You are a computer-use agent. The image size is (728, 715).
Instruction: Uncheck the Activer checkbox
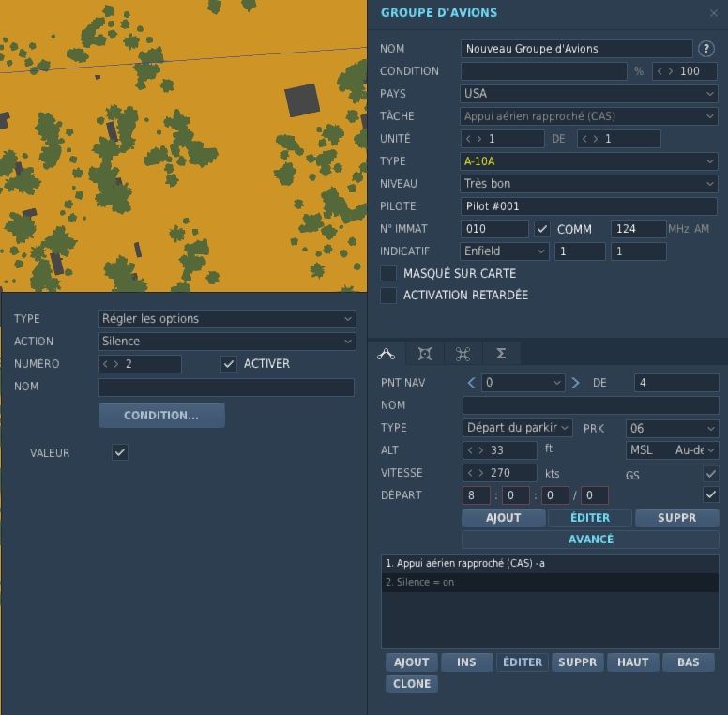tap(229, 364)
